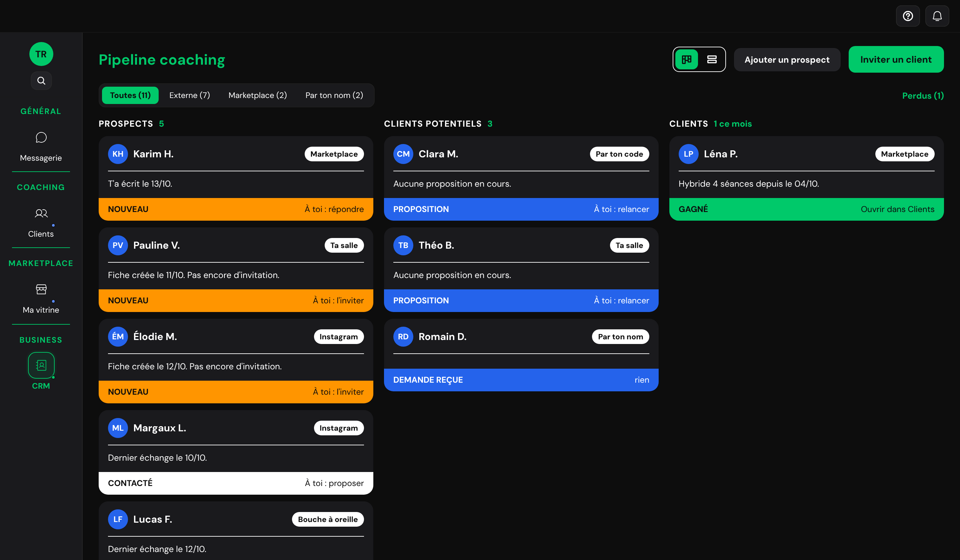Switch to kanban board view
Viewport: 960px width, 560px height.
686,59
